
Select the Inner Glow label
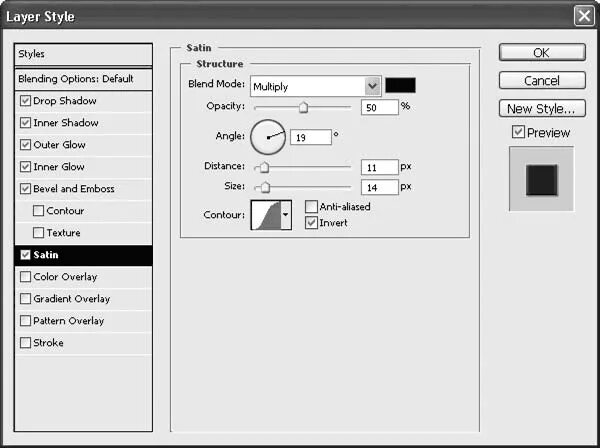[59, 167]
